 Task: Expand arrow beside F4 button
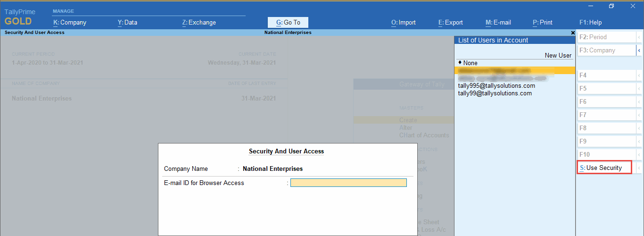(639, 75)
